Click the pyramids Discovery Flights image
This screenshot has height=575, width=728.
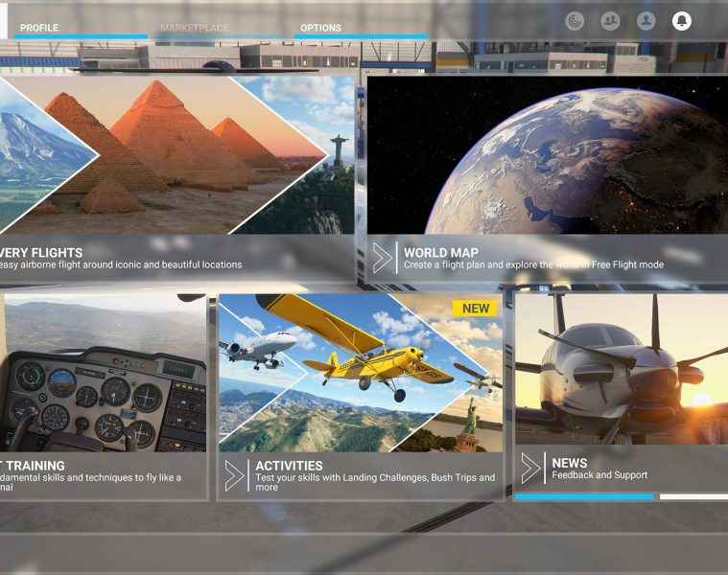pos(176,155)
